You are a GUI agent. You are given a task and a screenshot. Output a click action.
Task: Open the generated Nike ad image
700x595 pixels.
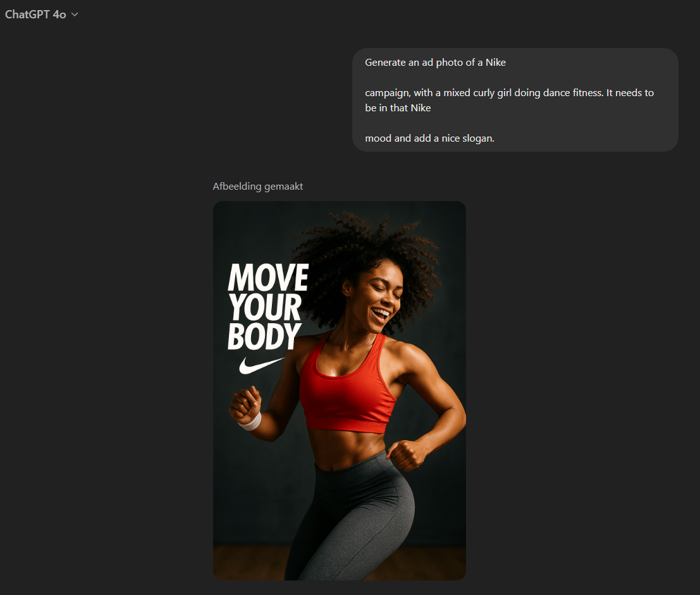tap(339, 390)
